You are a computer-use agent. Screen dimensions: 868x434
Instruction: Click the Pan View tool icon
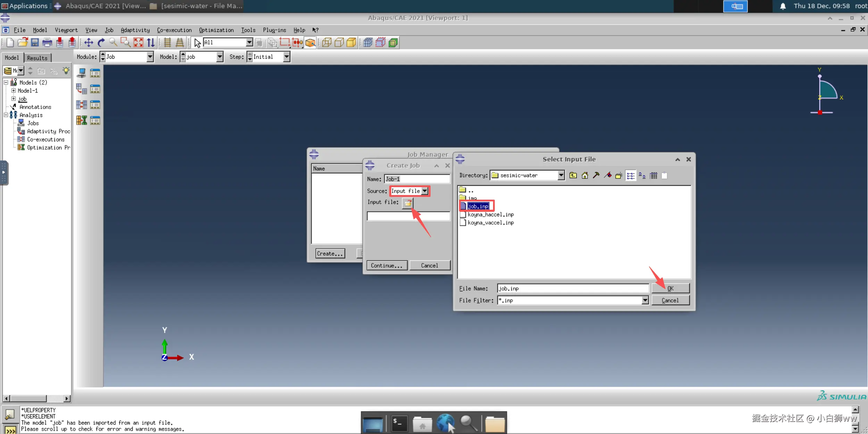[x=89, y=43]
